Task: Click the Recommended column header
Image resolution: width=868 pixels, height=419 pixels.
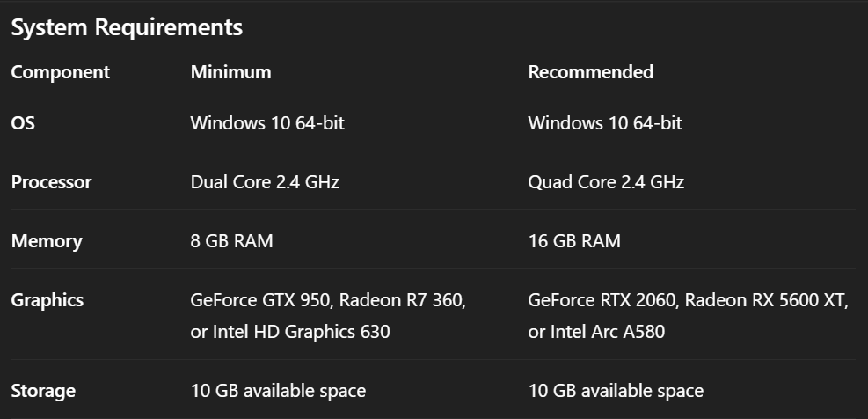Action: pos(590,72)
